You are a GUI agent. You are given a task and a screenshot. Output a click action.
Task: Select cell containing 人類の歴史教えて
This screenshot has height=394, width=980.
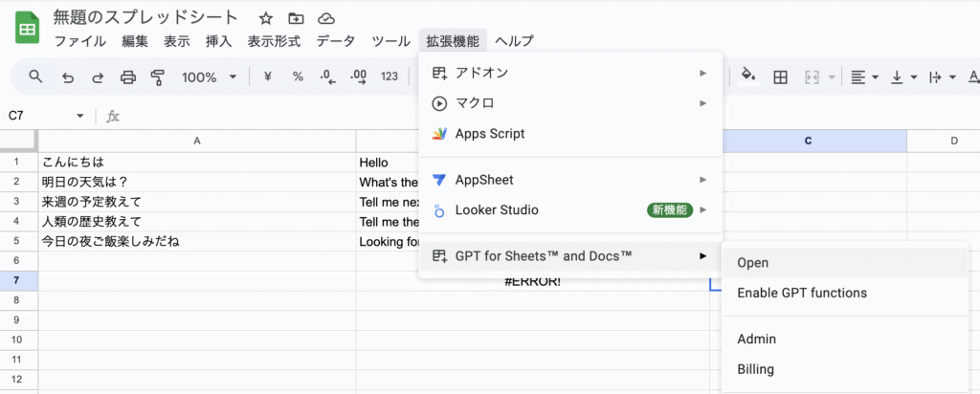(x=197, y=222)
